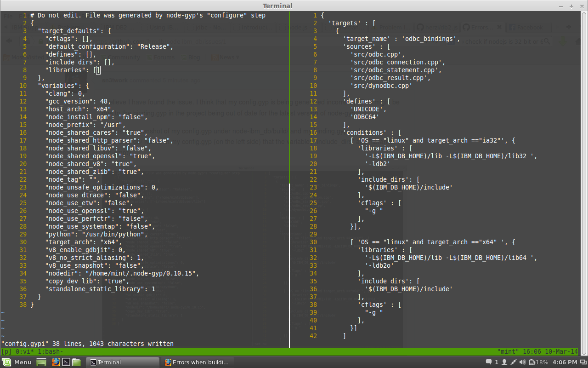Click the "clang": 0 line
Screen dimensions: 588x368
click(65, 93)
